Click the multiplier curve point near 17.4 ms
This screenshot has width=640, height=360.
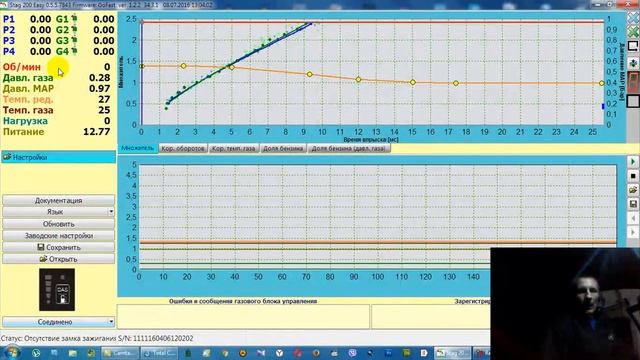[x=456, y=83]
